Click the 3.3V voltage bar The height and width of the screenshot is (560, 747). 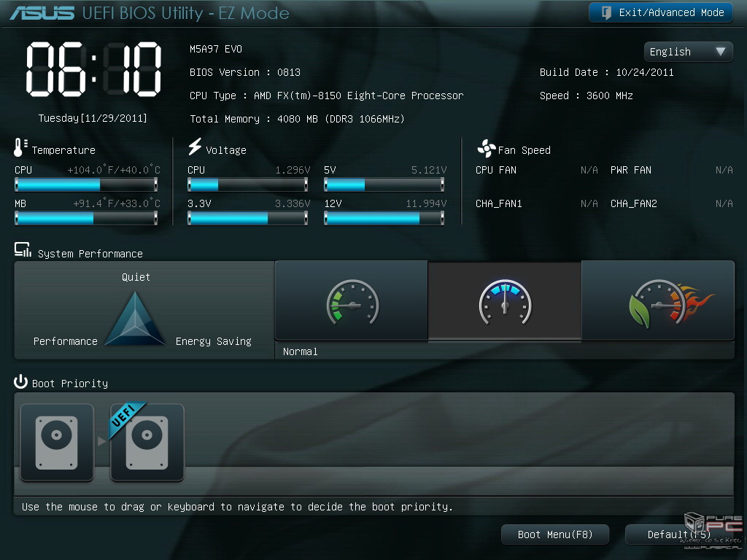(x=248, y=218)
